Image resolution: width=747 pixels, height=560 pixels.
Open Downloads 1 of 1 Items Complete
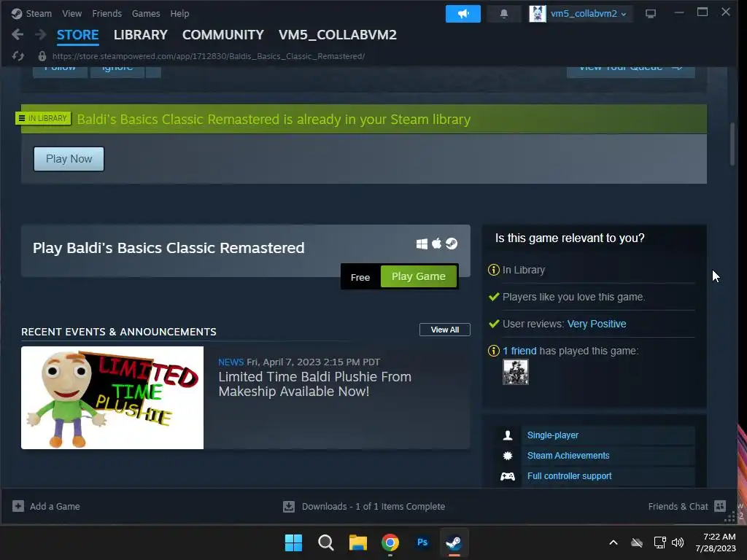373,506
